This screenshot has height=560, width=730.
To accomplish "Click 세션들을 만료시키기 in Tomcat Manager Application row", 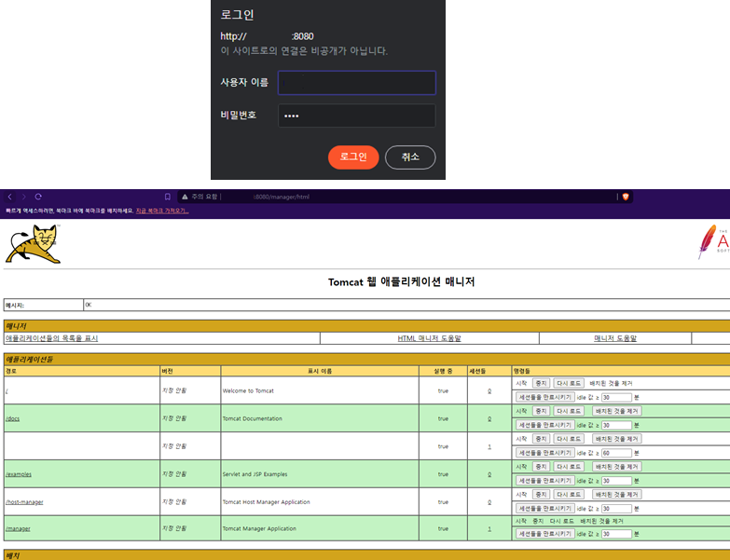I will [544, 534].
